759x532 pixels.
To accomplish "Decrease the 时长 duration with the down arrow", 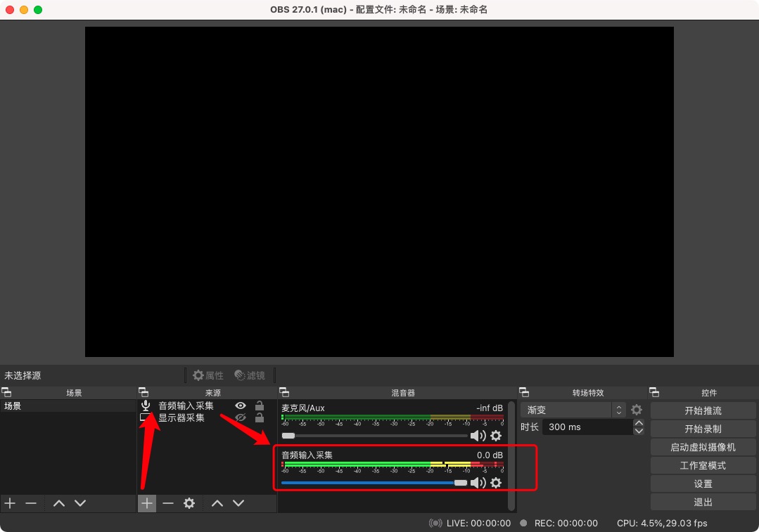I will point(639,431).
